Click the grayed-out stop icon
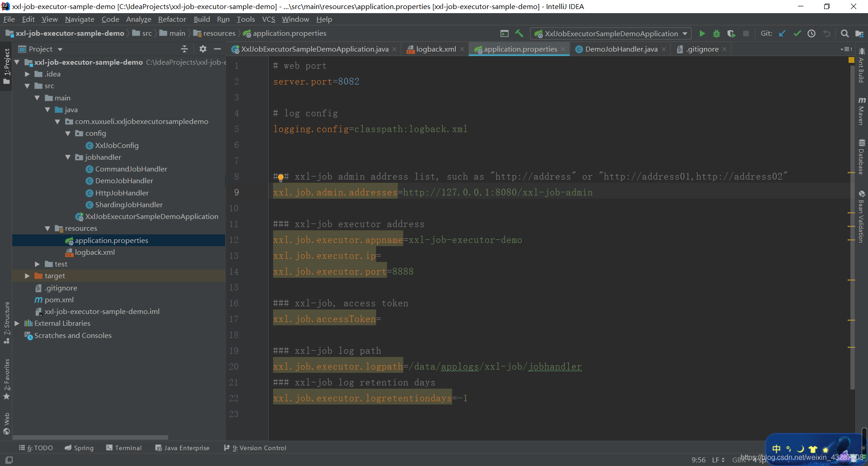Image resolution: width=868 pixels, height=466 pixels. [x=746, y=33]
